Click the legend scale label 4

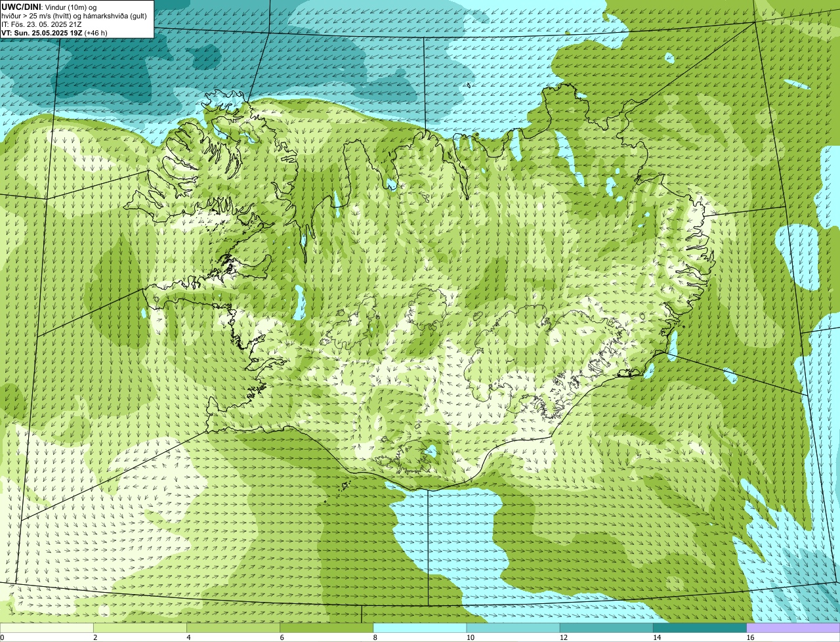point(188,637)
